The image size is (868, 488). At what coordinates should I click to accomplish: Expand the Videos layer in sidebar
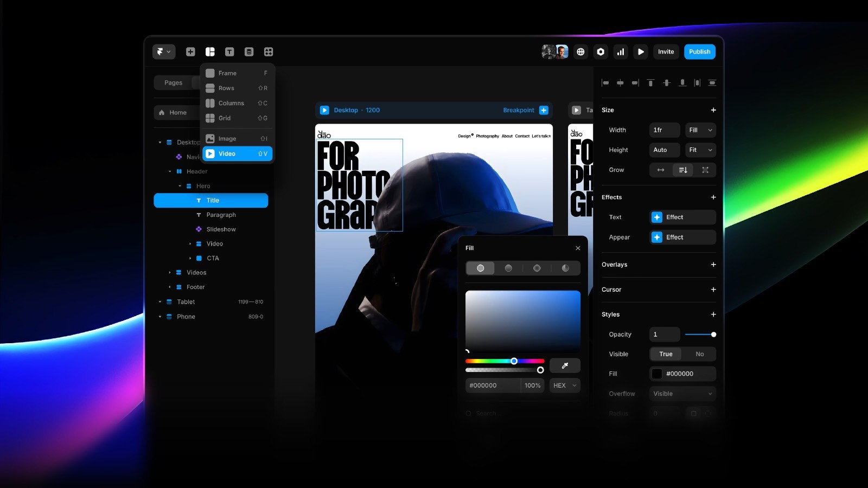(x=169, y=272)
